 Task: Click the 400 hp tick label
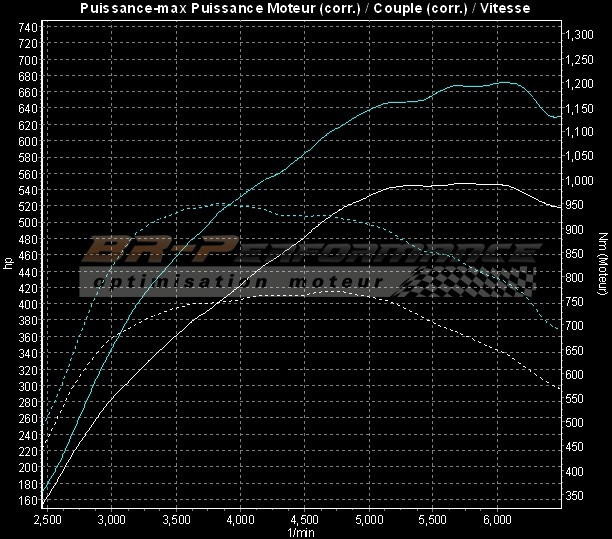pyautogui.click(x=27, y=304)
